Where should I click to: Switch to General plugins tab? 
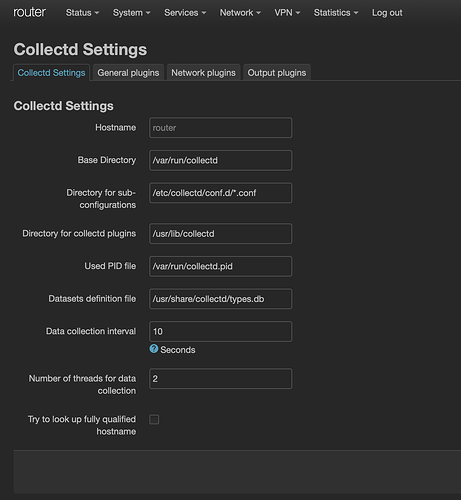pos(128,73)
